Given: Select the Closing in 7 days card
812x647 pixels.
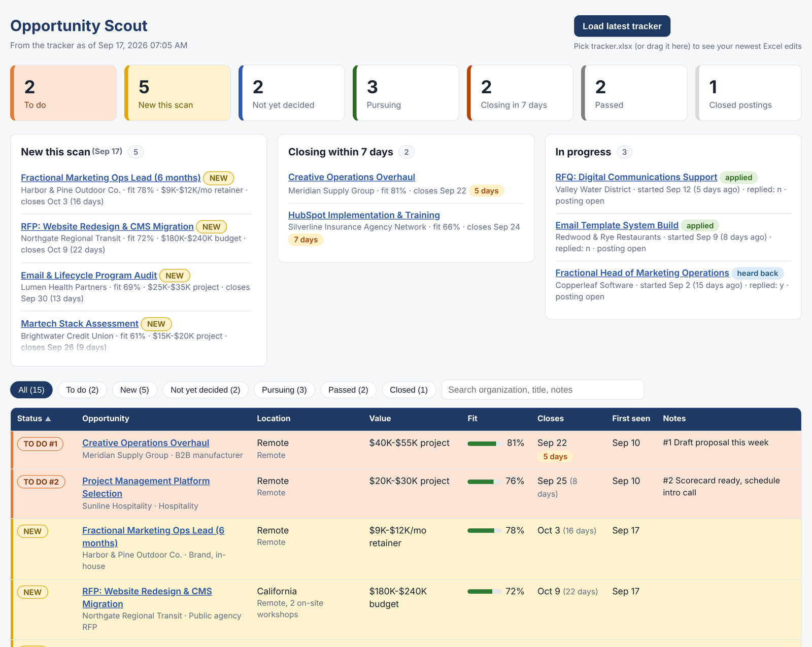Looking at the screenshot, I should point(520,93).
